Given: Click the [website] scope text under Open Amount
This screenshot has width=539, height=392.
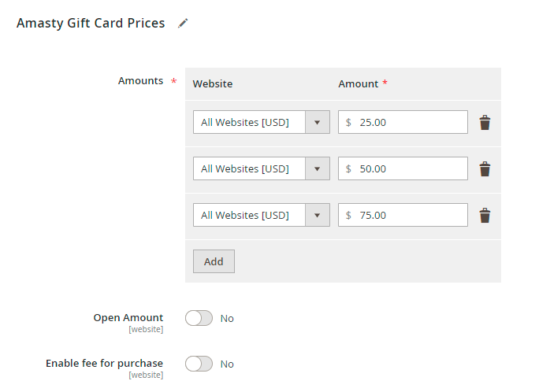Looking at the screenshot, I should click(x=146, y=329).
